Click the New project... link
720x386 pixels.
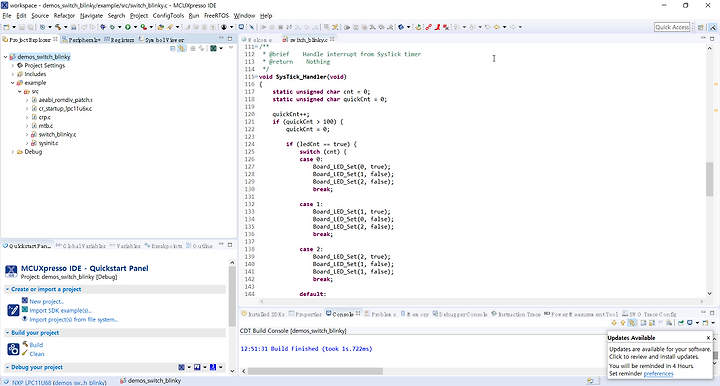point(46,302)
